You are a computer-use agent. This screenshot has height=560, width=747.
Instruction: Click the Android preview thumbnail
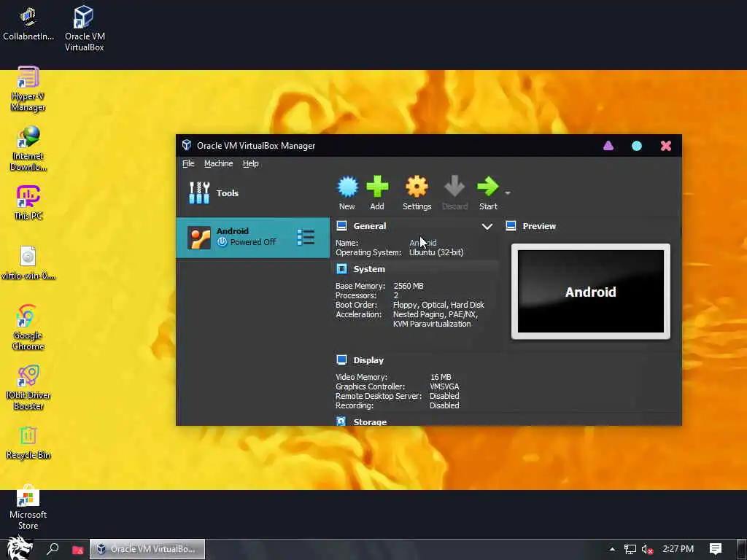click(x=590, y=292)
